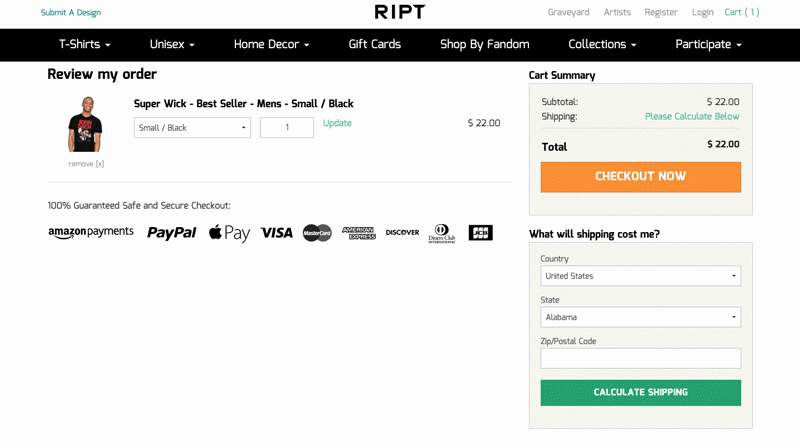The image size is (800, 448).
Task: Click the Calculate Shipping button
Action: (641, 392)
